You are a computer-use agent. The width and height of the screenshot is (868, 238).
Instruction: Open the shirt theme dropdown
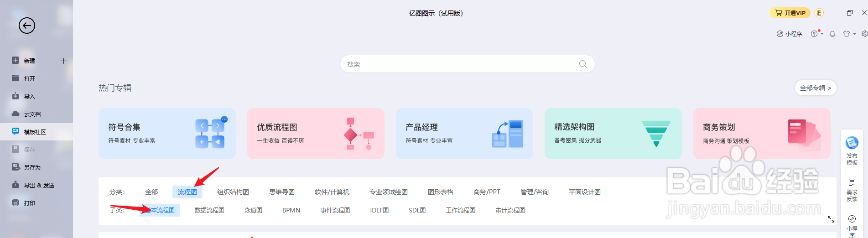pos(849,34)
